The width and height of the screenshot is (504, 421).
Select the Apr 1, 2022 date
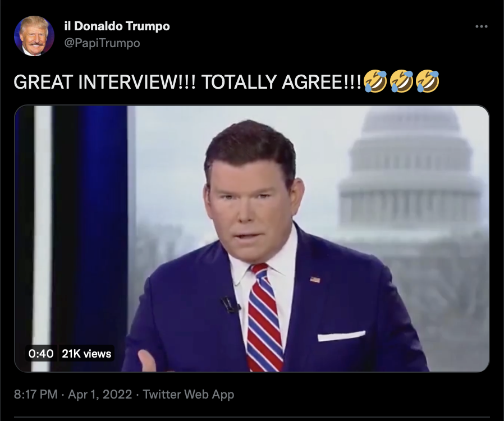point(100,394)
